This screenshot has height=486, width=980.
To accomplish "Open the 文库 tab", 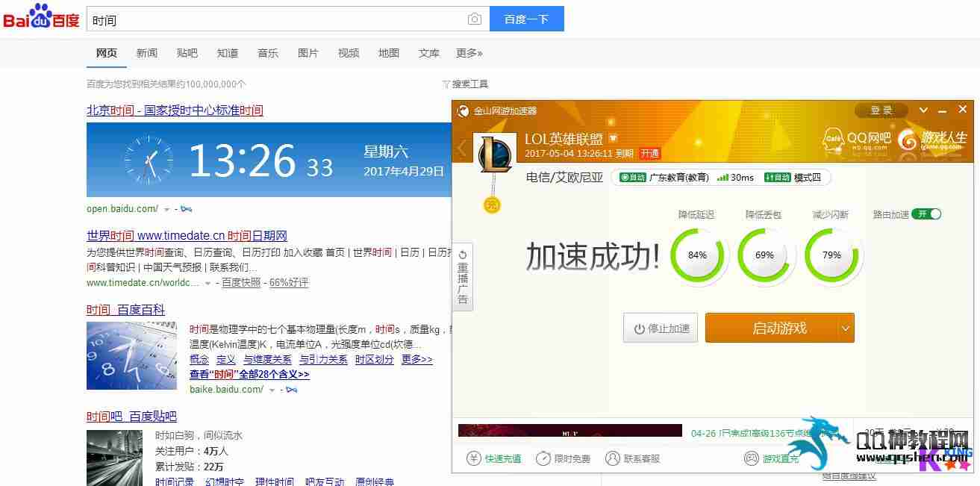I will (x=429, y=53).
